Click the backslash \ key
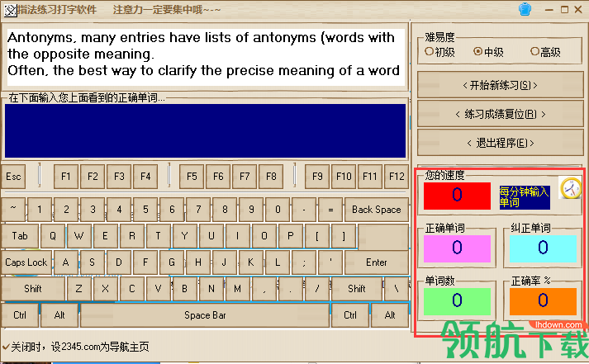This screenshot has width=589, height=364. coord(397,289)
